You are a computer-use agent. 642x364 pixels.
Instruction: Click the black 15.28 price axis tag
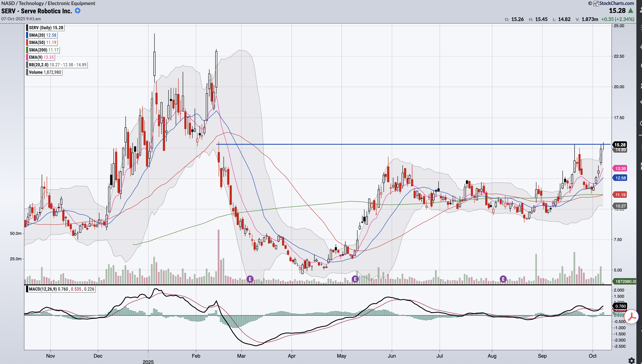click(620, 145)
